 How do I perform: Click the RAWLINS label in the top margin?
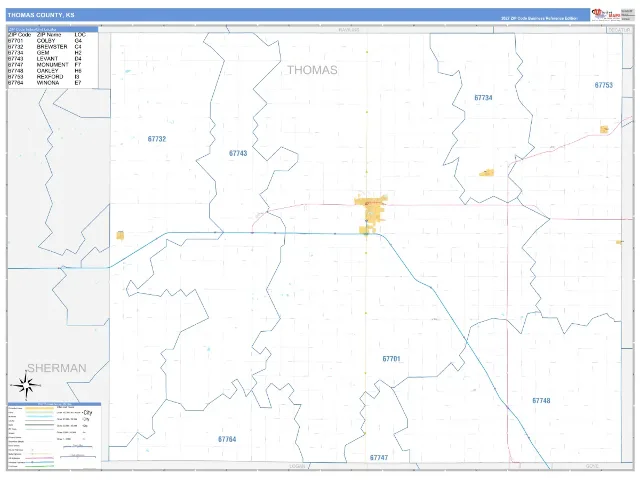(349, 30)
